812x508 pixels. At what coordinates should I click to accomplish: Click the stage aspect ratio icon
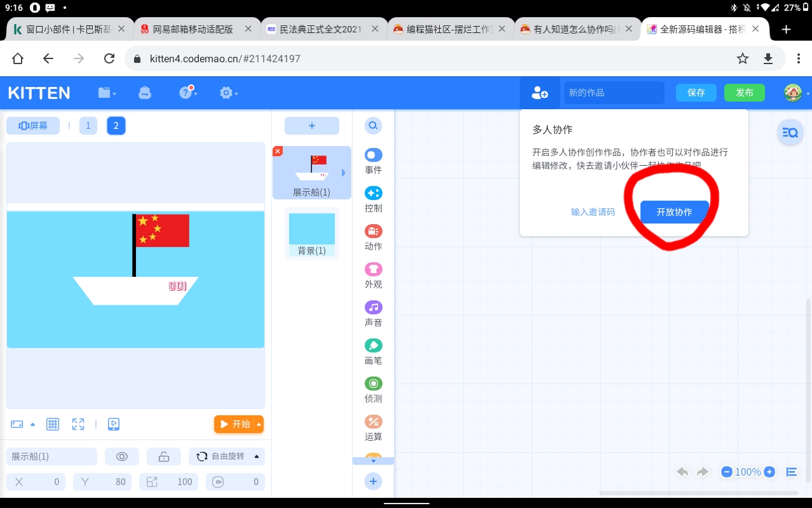17,424
